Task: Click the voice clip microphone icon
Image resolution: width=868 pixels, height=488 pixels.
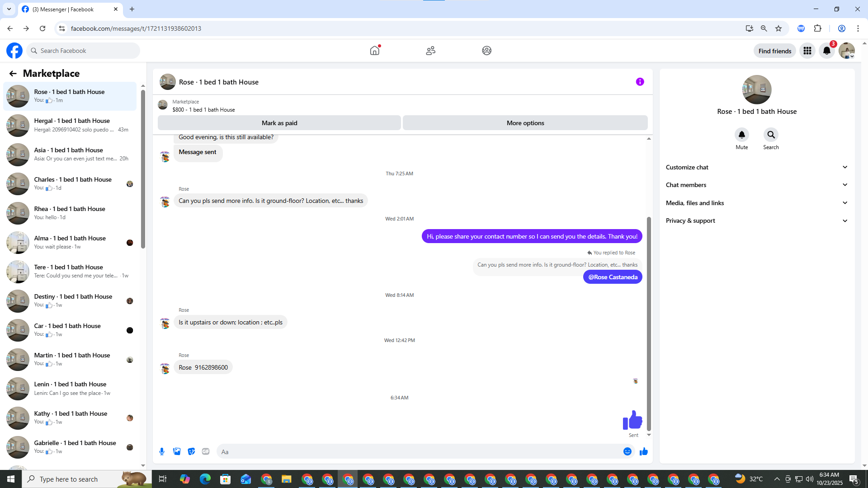Action: (x=162, y=451)
